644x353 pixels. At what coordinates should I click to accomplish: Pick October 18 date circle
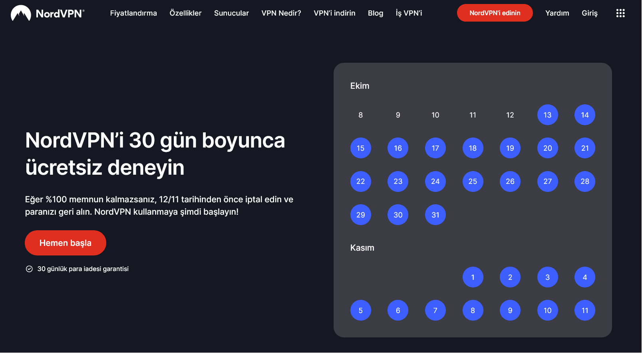point(473,148)
